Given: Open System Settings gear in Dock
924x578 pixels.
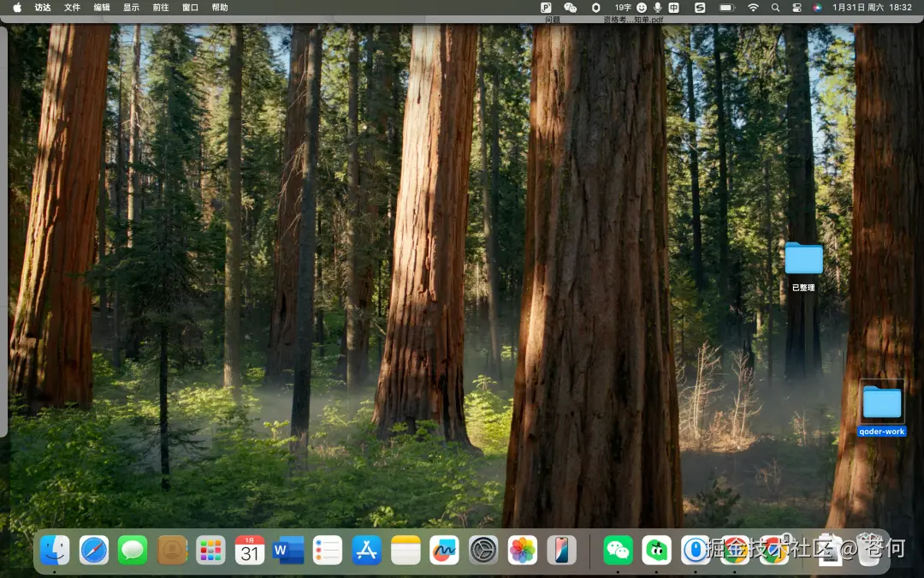Looking at the screenshot, I should click(x=483, y=550).
